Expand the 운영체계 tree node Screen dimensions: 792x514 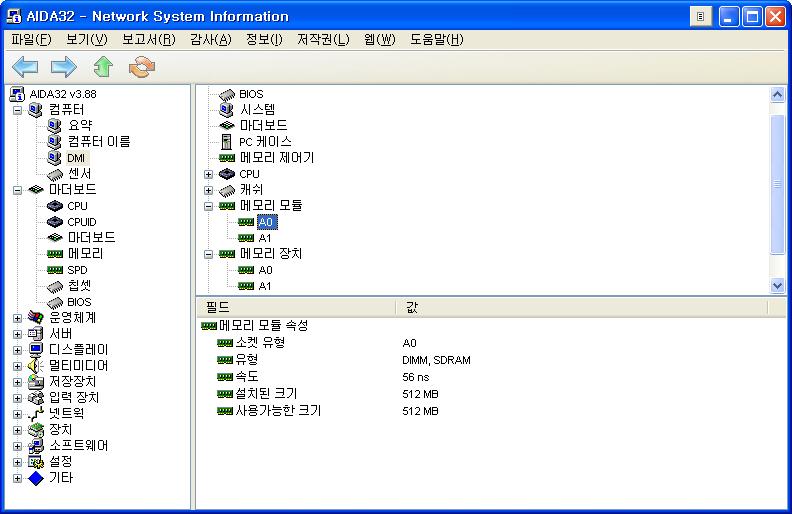18,318
